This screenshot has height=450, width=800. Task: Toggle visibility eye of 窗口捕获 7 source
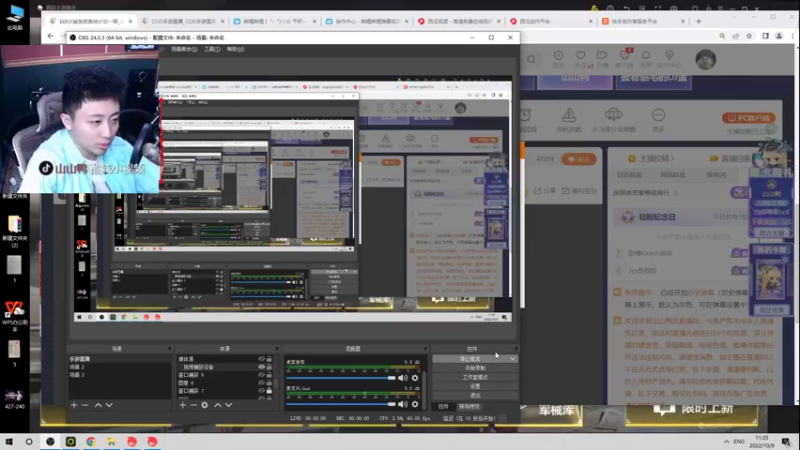tap(262, 391)
